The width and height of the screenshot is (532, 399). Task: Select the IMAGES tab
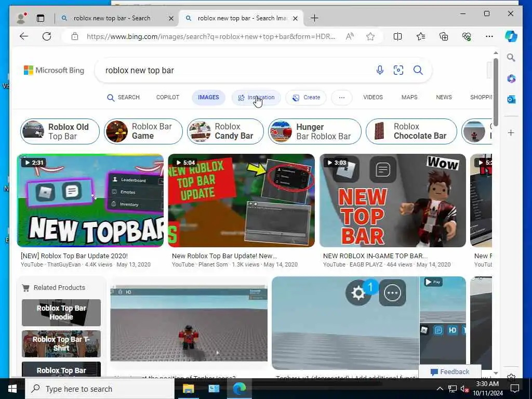click(x=208, y=97)
